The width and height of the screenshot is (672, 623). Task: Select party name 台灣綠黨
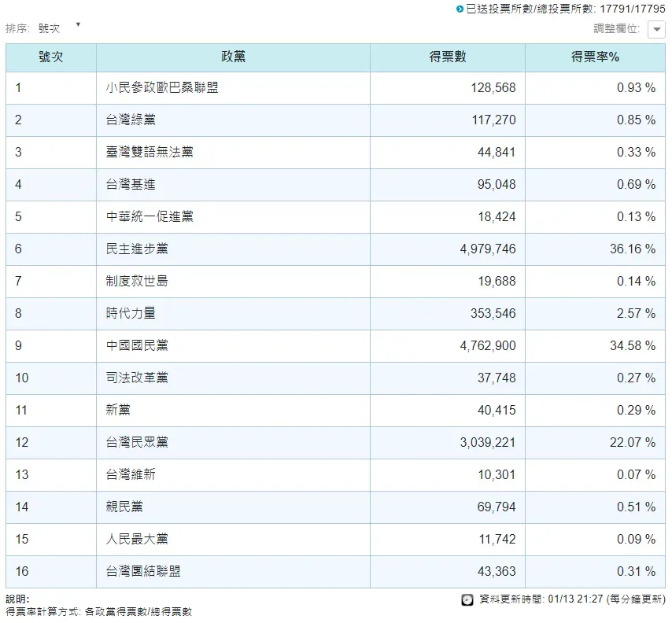(131, 120)
